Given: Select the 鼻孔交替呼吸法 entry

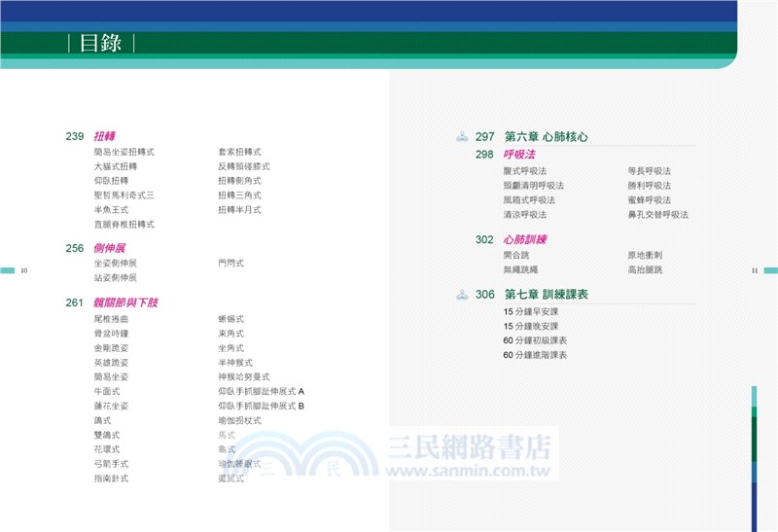Looking at the screenshot, I should [657, 214].
